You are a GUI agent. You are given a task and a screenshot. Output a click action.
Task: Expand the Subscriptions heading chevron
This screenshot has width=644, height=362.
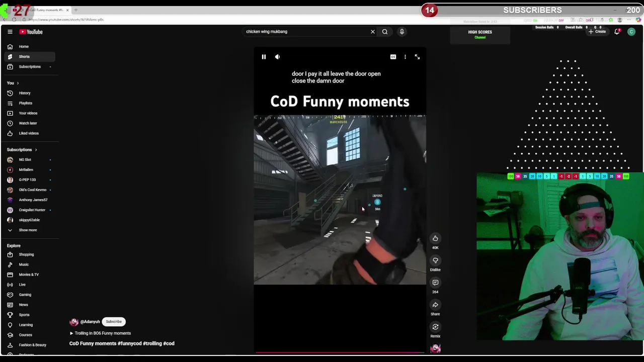36,150
